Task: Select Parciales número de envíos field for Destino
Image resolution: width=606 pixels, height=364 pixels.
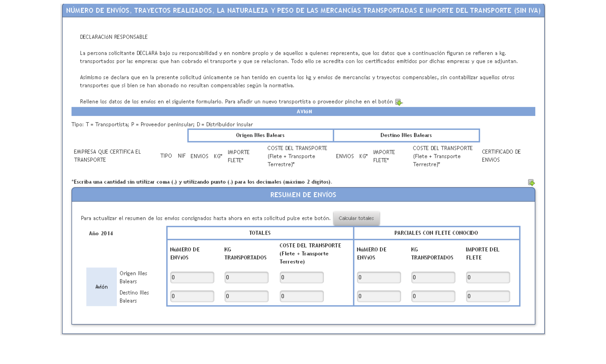Action: [x=379, y=296]
